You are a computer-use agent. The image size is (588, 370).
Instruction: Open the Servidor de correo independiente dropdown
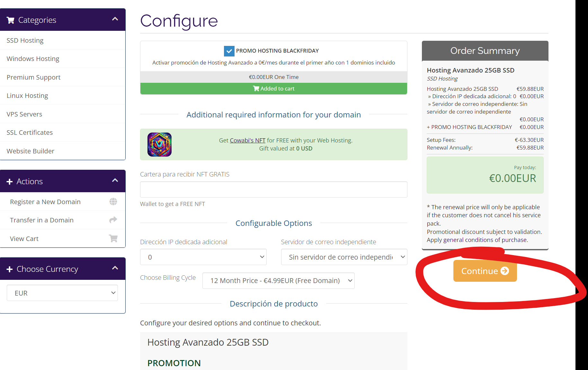coord(344,257)
